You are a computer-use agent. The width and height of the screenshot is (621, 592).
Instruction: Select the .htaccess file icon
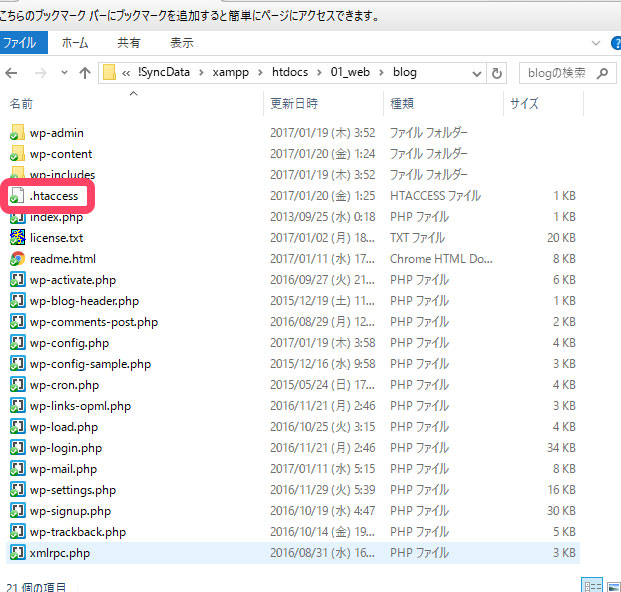coord(17,196)
